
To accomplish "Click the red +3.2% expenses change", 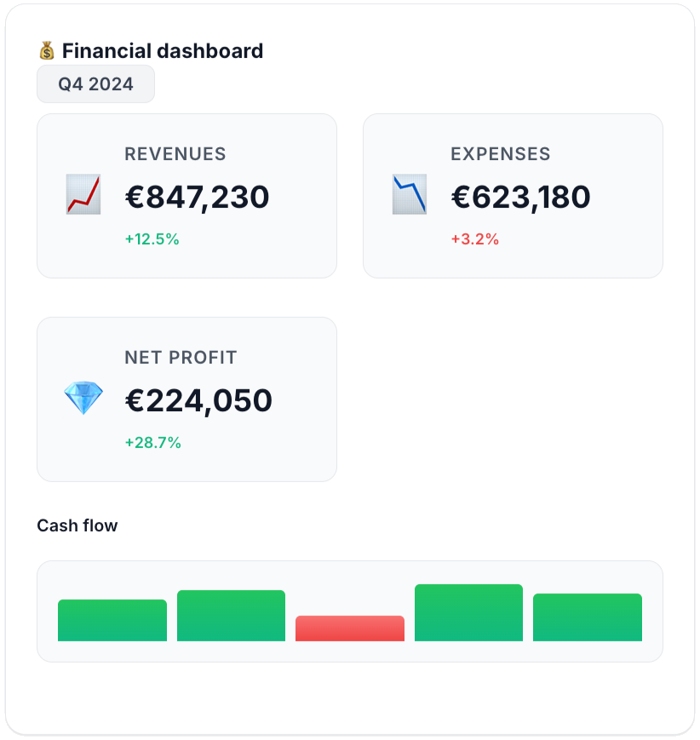I will tap(475, 239).
